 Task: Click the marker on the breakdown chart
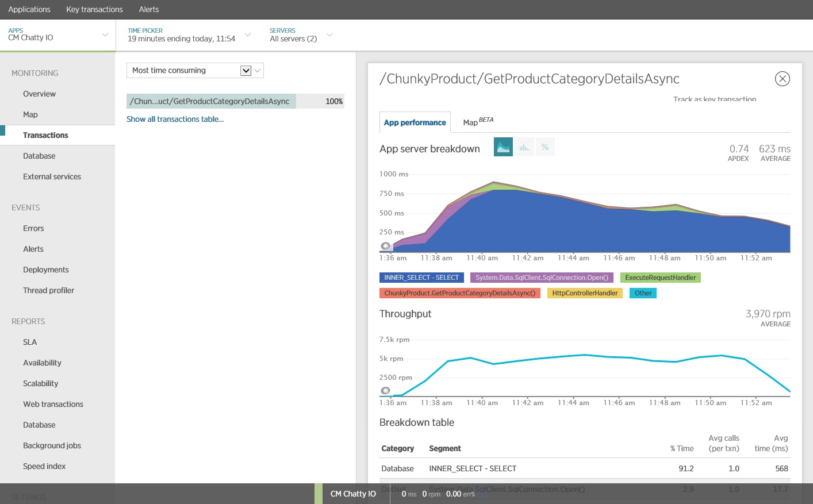(x=385, y=246)
